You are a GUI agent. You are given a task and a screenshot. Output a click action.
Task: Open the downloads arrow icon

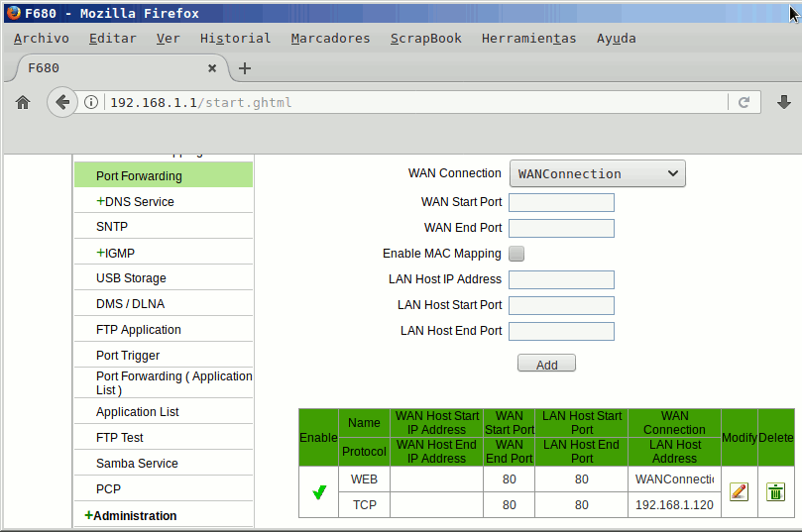tap(783, 102)
